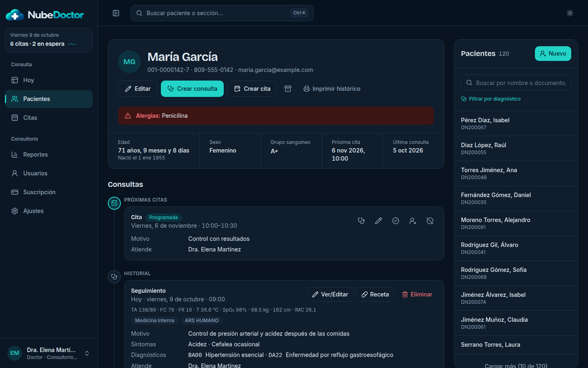Select Jiménez Muñoz, Claudia
This screenshot has height=368, width=588.
[x=516, y=323]
